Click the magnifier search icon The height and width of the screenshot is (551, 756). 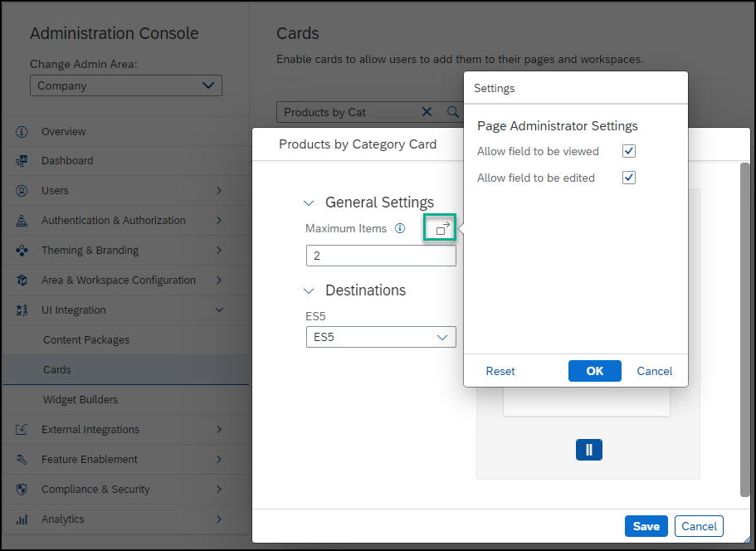tap(452, 112)
